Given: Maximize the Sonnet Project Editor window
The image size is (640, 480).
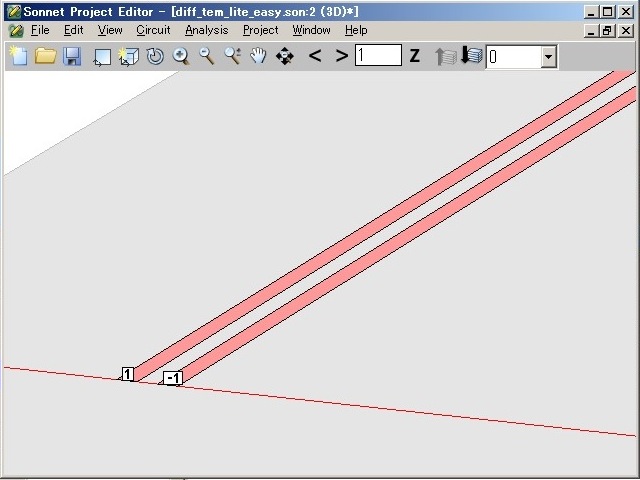Looking at the screenshot, I should pos(607,12).
